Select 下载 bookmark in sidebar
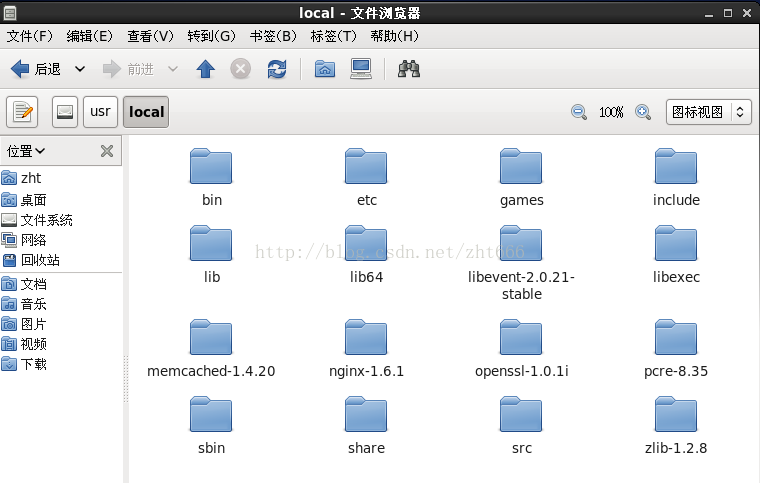The height and width of the screenshot is (483, 760). (61, 364)
